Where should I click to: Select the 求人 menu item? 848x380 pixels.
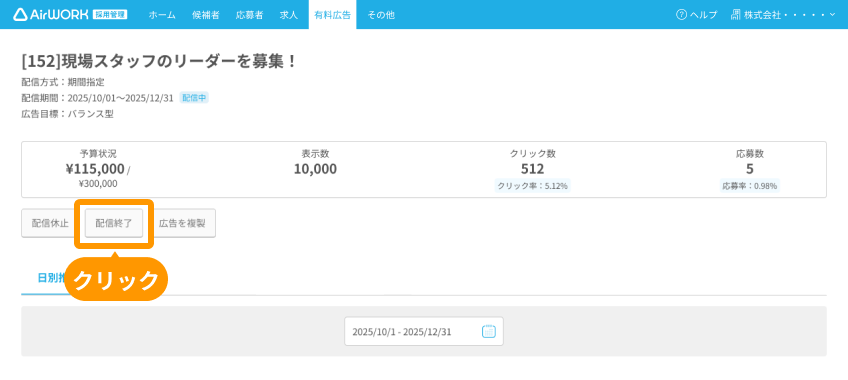pos(289,15)
